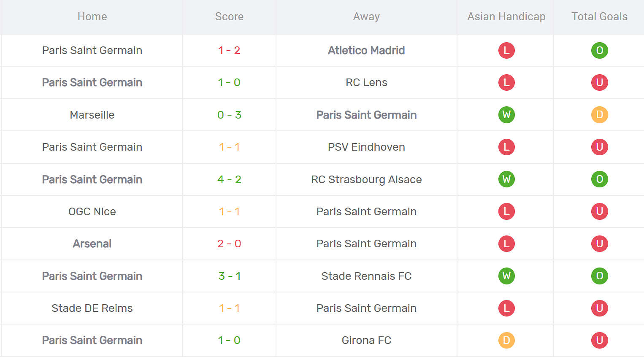Click the L handicap badge for Atletico Madrid match
This screenshot has height=357, width=644.
506,51
